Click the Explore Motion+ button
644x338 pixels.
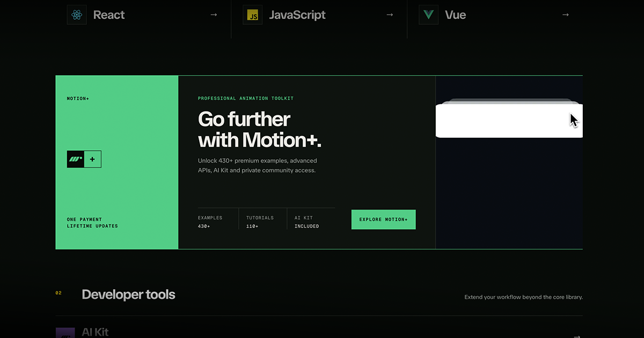[x=383, y=219]
